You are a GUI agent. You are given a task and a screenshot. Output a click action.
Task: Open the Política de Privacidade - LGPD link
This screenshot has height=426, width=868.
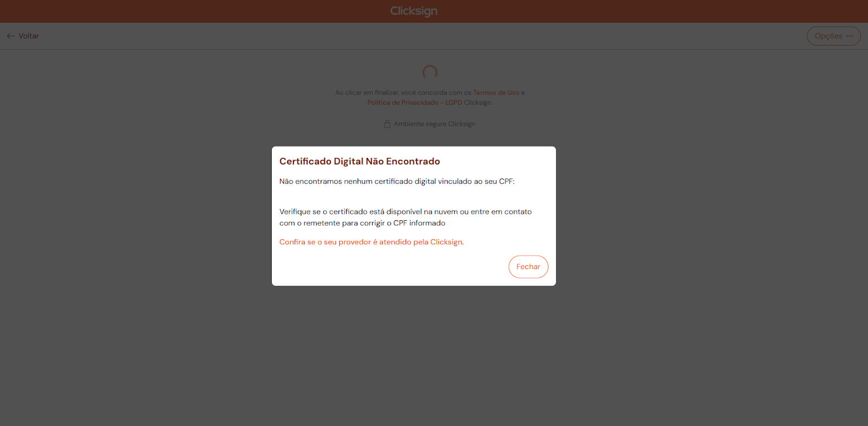coord(414,103)
